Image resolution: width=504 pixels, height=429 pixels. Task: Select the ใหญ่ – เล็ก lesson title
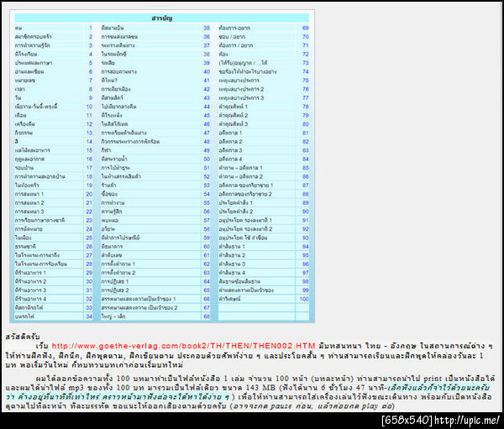tap(113, 317)
